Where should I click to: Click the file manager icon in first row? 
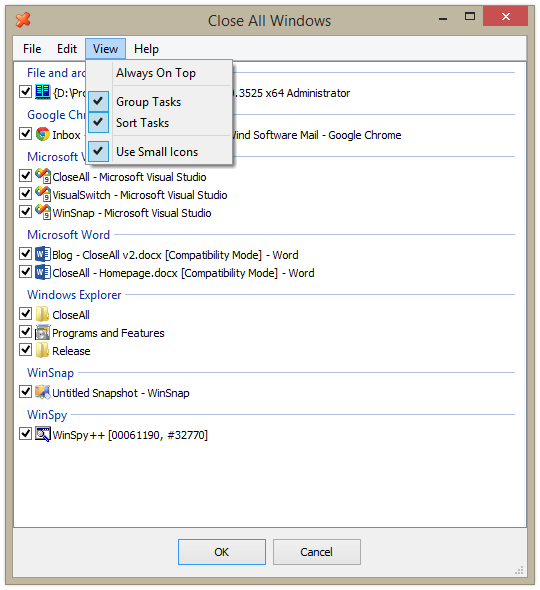[x=43, y=92]
